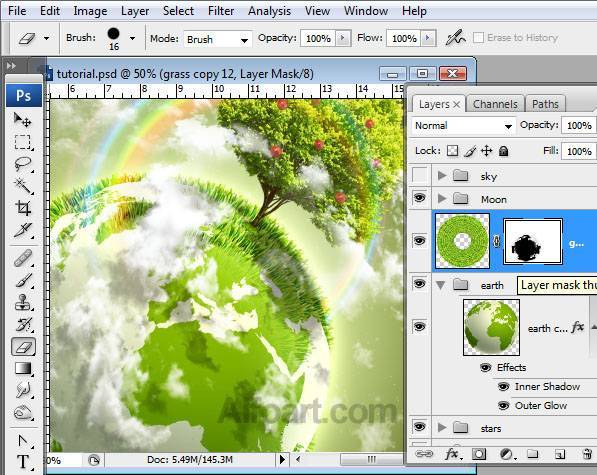Open the Brush preset picker arrow
This screenshot has height=475, width=597.
tap(132, 38)
